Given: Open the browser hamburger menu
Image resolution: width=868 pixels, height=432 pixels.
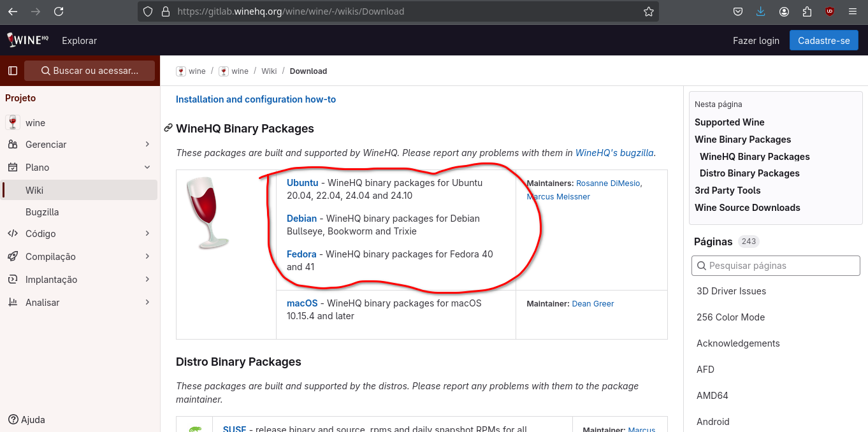Looking at the screenshot, I should tap(853, 11).
